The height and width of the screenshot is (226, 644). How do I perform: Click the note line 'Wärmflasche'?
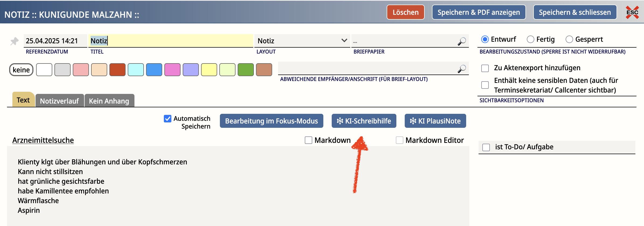click(x=38, y=201)
